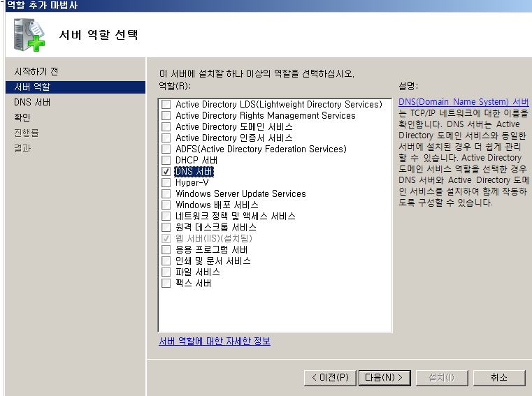The height and width of the screenshot is (396, 532).
Task: Uncheck the DNS 서버 role checkbox
Action: 166,171
